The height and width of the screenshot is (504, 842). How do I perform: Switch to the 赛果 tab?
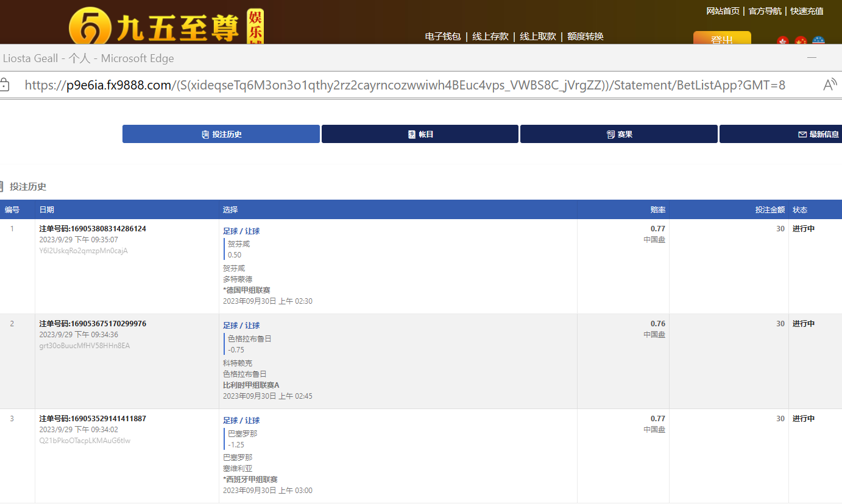[x=618, y=134]
